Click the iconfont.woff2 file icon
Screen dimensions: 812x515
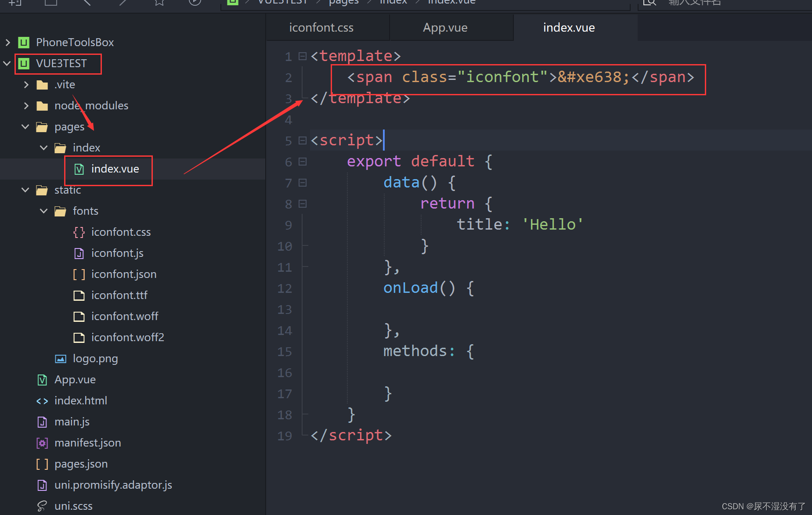79,338
